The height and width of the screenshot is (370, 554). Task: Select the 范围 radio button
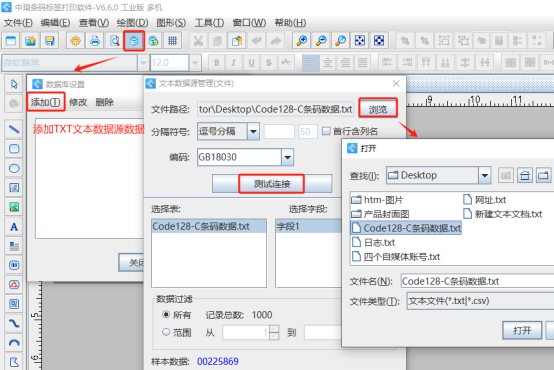[x=166, y=332]
